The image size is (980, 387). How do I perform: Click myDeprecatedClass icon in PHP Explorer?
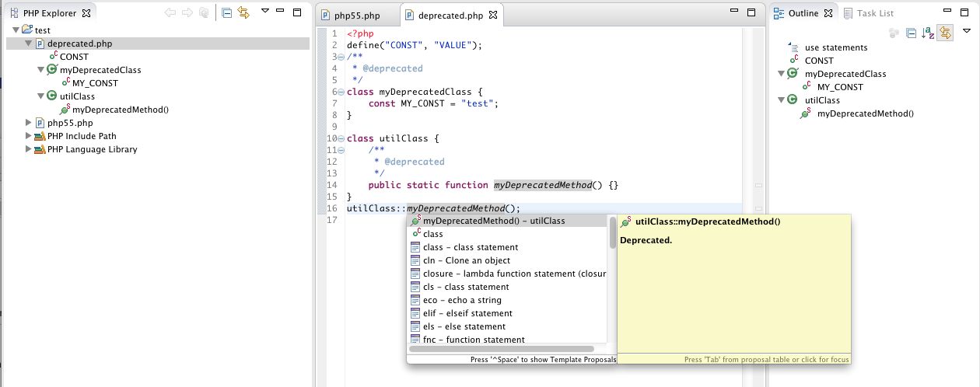pos(52,70)
